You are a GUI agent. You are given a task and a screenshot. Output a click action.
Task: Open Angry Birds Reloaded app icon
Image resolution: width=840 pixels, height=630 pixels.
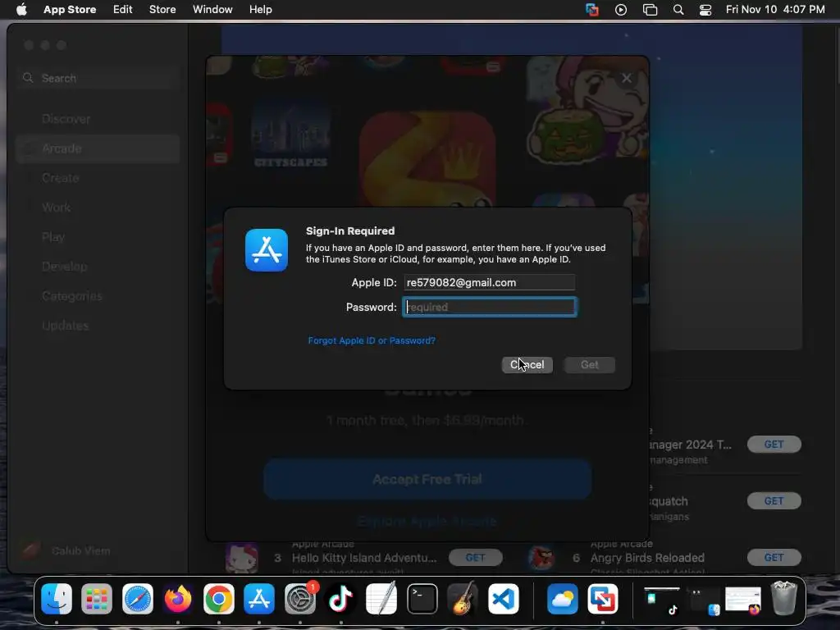541,558
